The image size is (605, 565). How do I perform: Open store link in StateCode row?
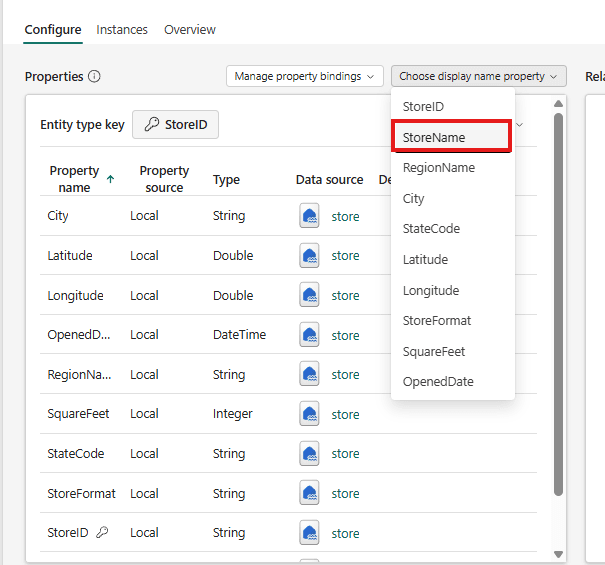pos(345,453)
